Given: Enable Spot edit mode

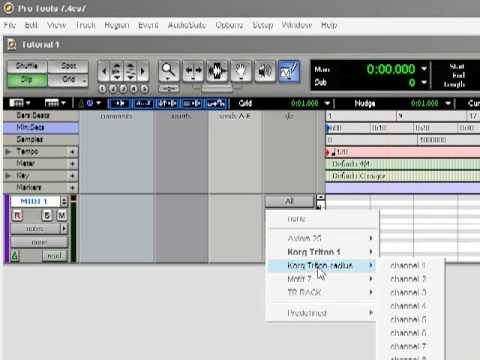Looking at the screenshot, I should click(x=68, y=66).
